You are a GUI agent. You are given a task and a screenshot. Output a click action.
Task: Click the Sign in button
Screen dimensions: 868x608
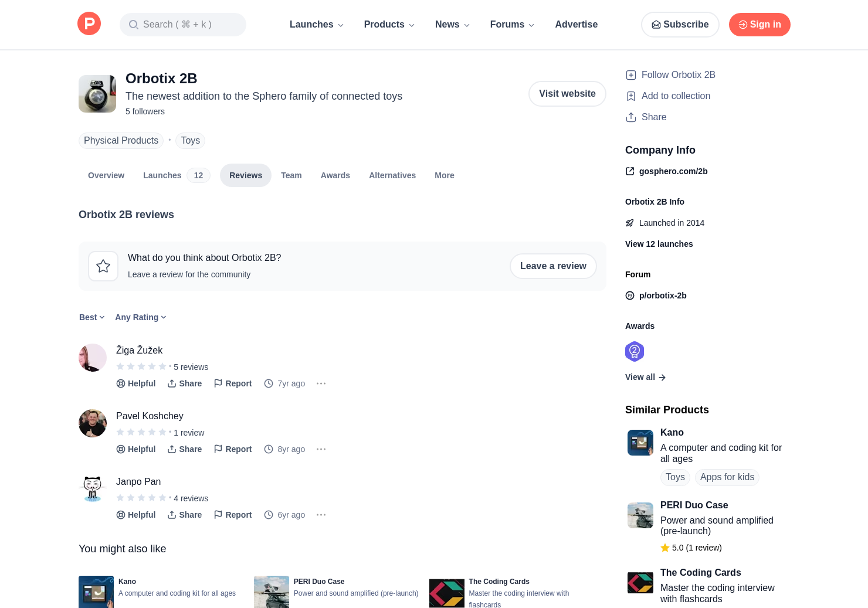[x=759, y=25]
